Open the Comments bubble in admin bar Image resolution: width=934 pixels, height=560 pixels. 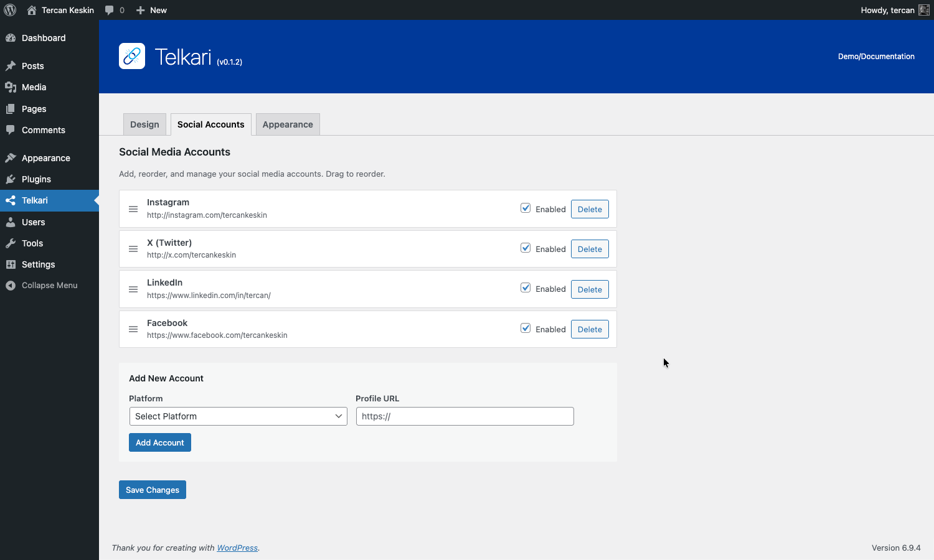pos(115,10)
